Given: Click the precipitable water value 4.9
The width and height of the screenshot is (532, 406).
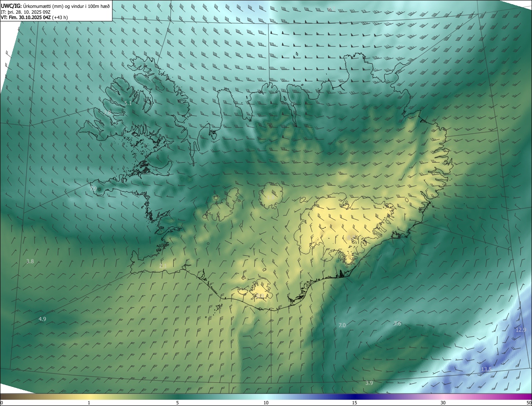Looking at the screenshot, I should 42,319.
